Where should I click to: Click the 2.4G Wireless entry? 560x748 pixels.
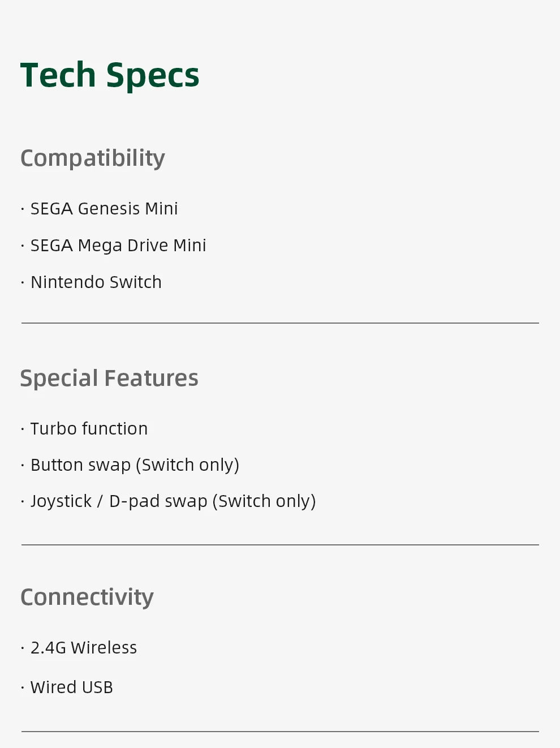84,648
